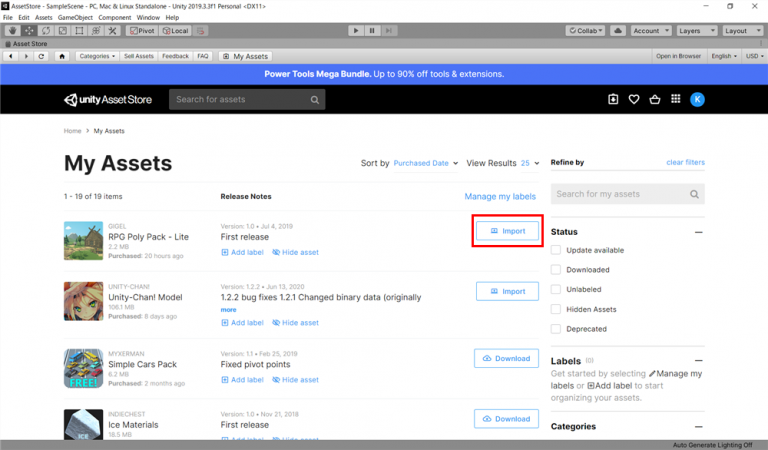Open custom editor tools
Screen dimensions: 768x450
point(112,30)
